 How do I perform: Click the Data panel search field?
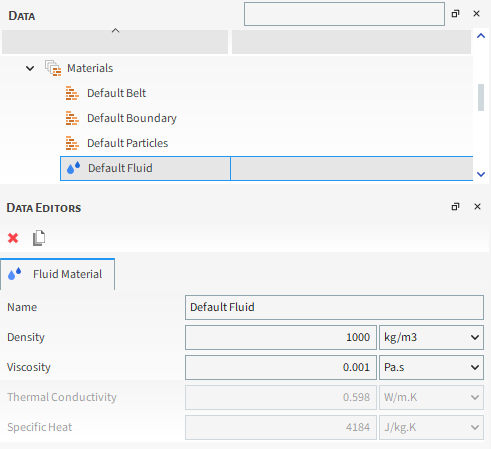click(x=344, y=14)
